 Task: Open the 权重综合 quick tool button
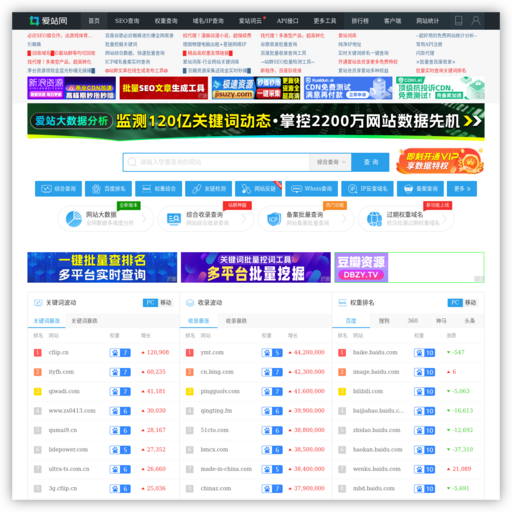point(158,189)
